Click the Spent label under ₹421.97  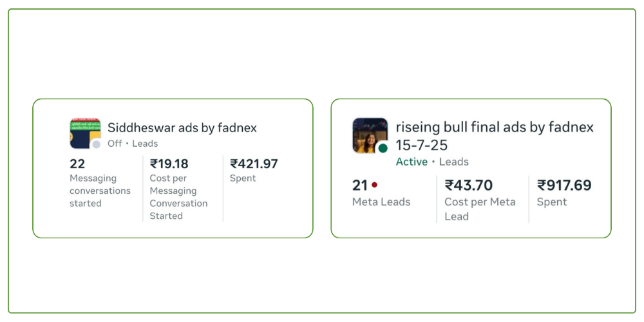(x=243, y=178)
